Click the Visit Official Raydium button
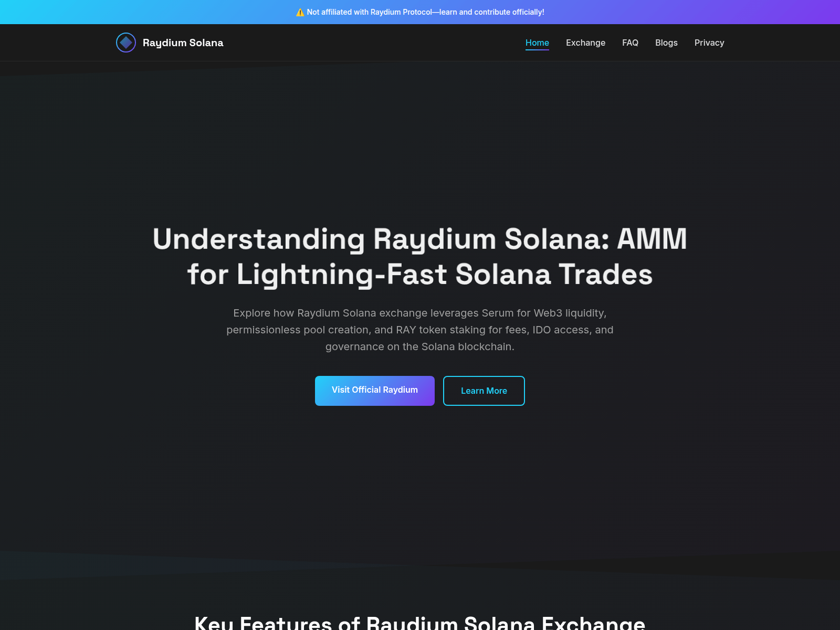This screenshot has width=840, height=630. click(x=375, y=391)
